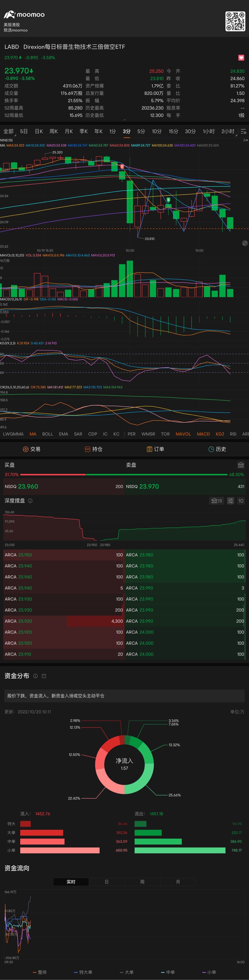Switch to the 周K chart tab
Viewport: 249px width, 980px height.
tap(53, 131)
